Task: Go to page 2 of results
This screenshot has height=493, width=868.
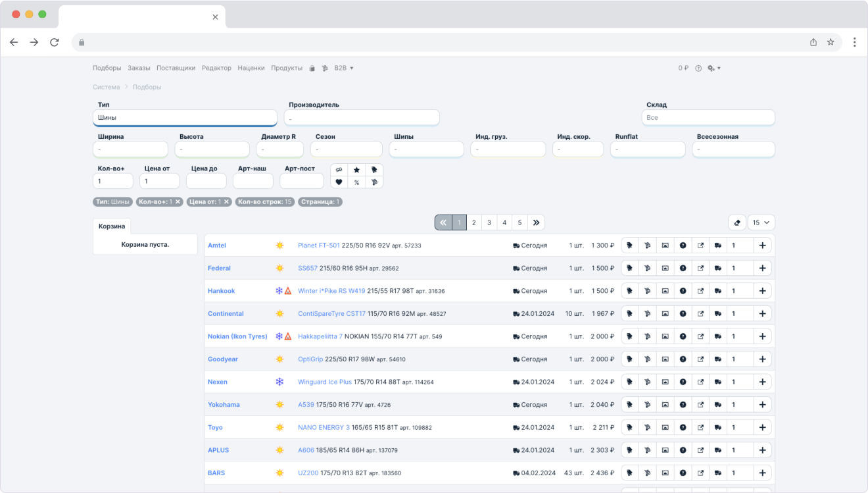Action: coord(474,222)
